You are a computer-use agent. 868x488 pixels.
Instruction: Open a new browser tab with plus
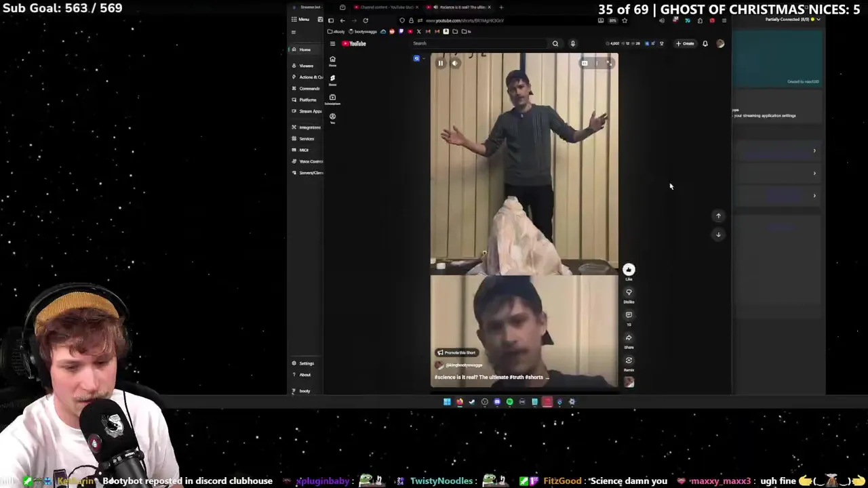(501, 7)
